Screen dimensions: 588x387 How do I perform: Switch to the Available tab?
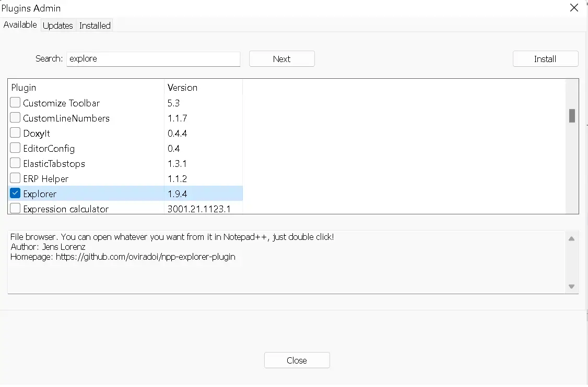(x=20, y=25)
